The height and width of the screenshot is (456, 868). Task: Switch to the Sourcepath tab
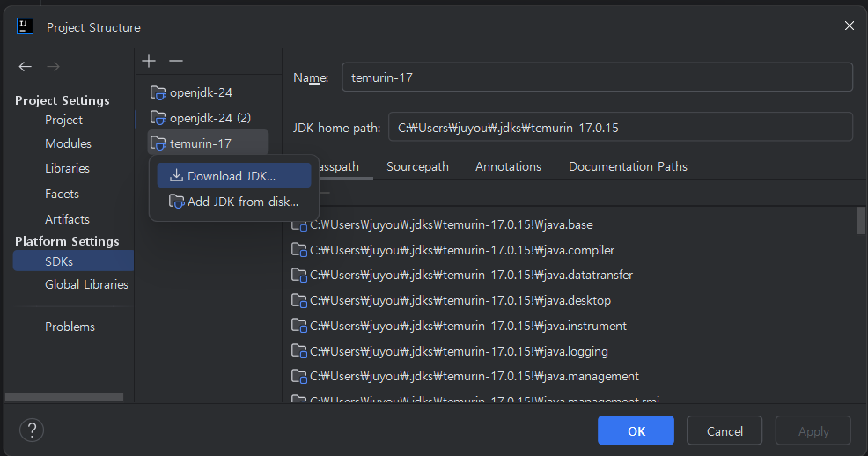pyautogui.click(x=417, y=166)
